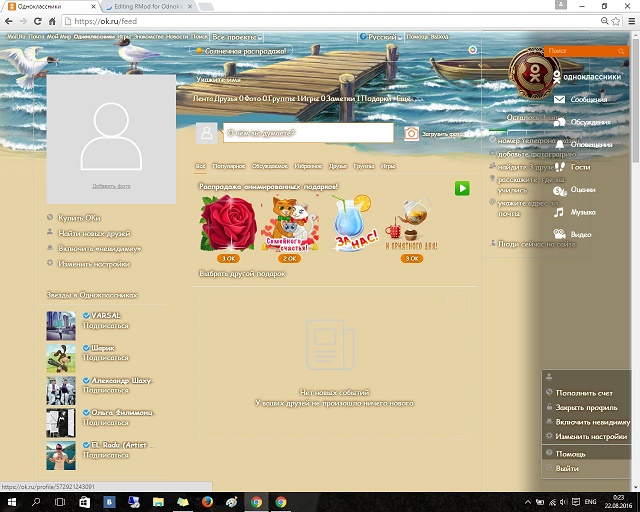Open EL Radu avatar thumbnail
The height and width of the screenshot is (512, 640).
pos(61,455)
